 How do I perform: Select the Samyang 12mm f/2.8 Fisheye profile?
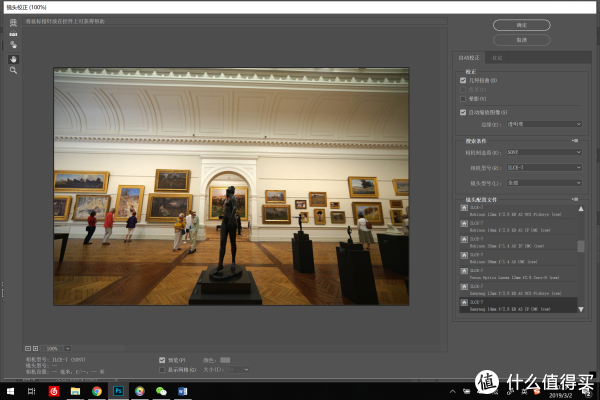(518, 290)
